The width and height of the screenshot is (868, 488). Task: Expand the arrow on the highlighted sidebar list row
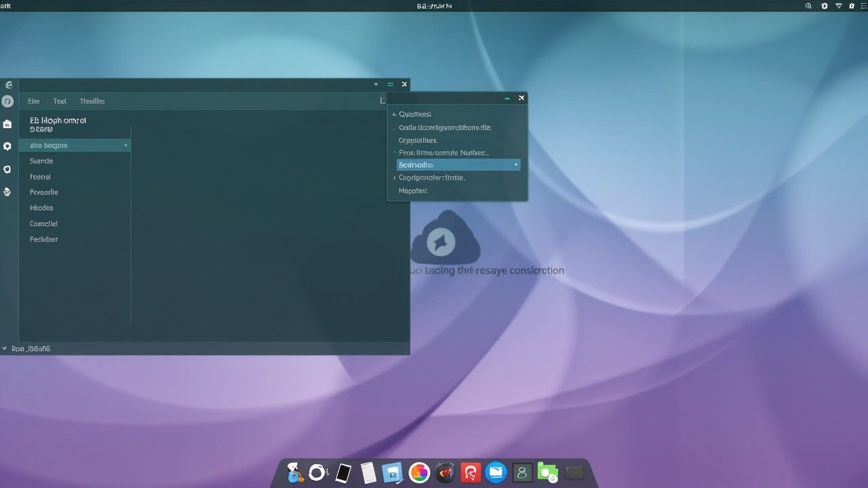(126, 146)
